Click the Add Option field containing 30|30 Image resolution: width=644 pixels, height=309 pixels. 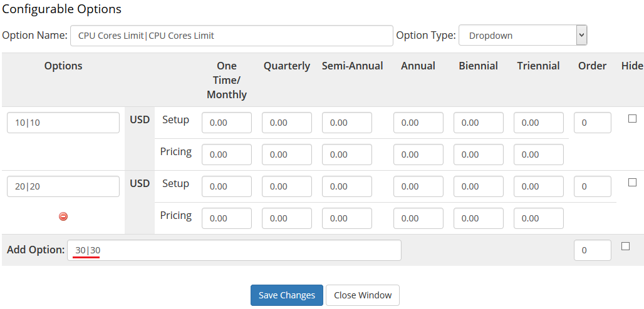click(234, 250)
